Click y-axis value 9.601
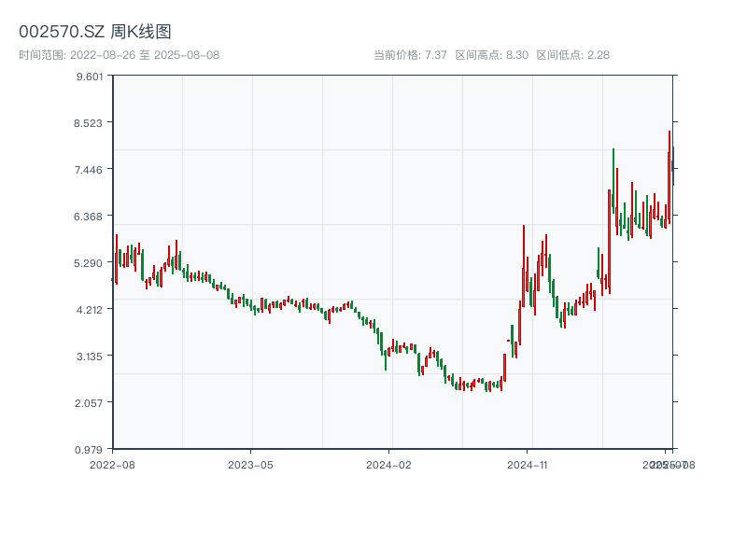747x560 pixels. coord(90,77)
